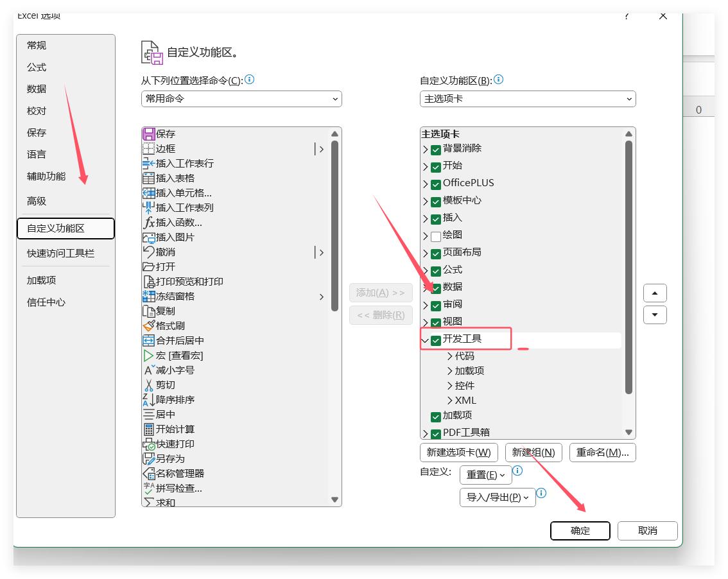728x579 pixels.
Task: Uncheck the OfficePLUS tab checkbox
Action: (435, 185)
